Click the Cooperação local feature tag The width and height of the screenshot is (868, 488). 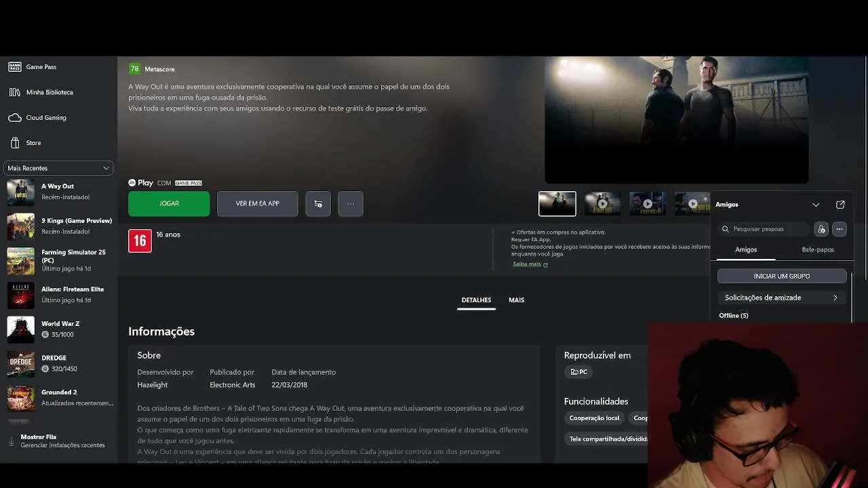pyautogui.click(x=594, y=418)
